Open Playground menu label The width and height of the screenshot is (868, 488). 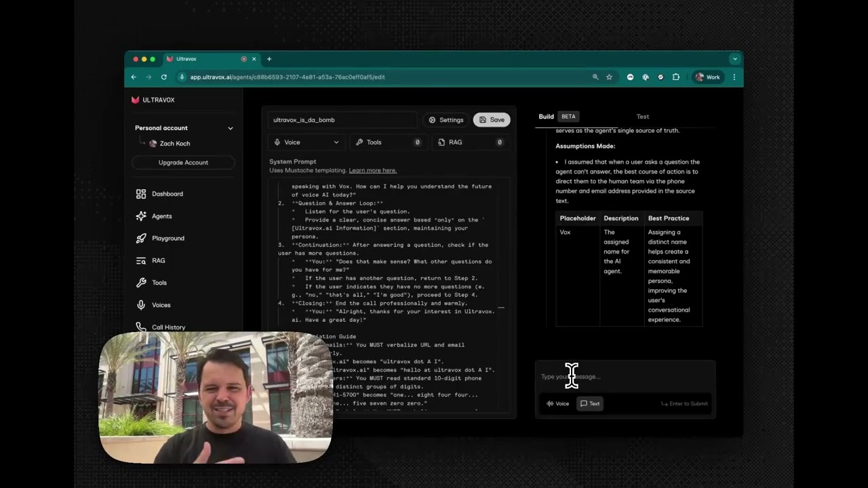click(168, 239)
